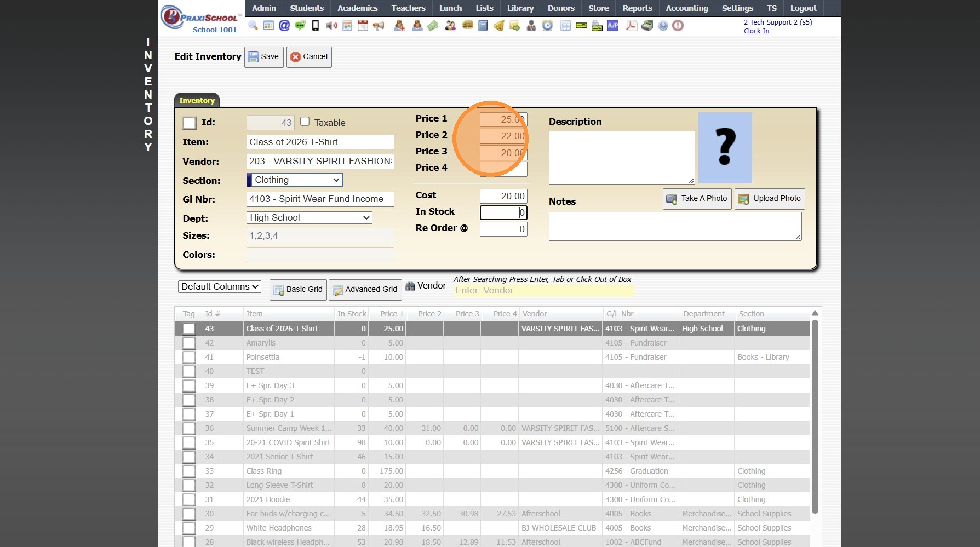The height and width of the screenshot is (547, 980).
Task: Tag the Amarylis row checkbox
Action: (189, 343)
